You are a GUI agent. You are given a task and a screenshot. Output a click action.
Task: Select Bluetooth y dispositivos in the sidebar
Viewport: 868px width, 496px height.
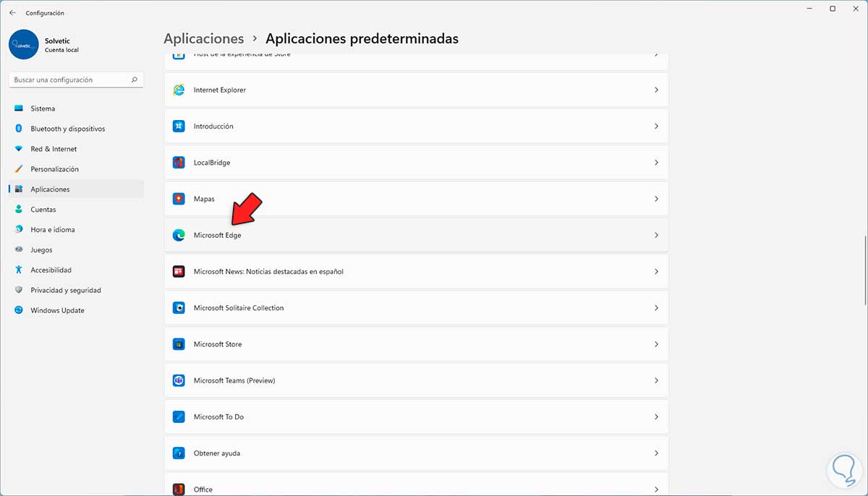pos(67,129)
